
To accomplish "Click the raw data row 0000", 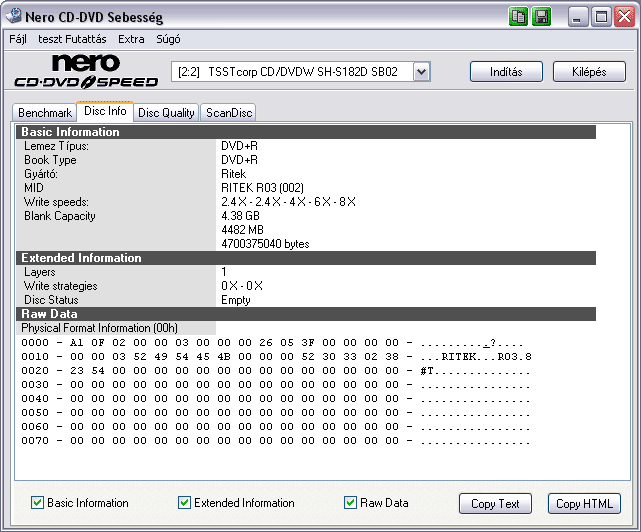I will [x=272, y=343].
